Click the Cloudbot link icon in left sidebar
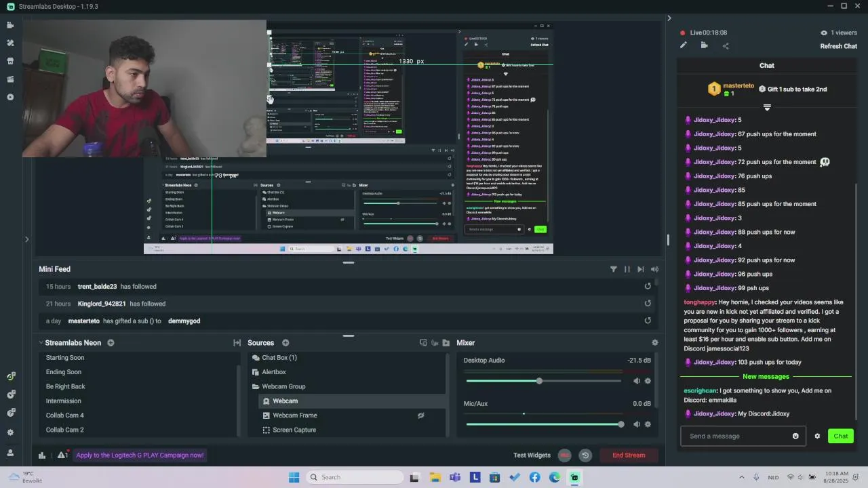 10,394
